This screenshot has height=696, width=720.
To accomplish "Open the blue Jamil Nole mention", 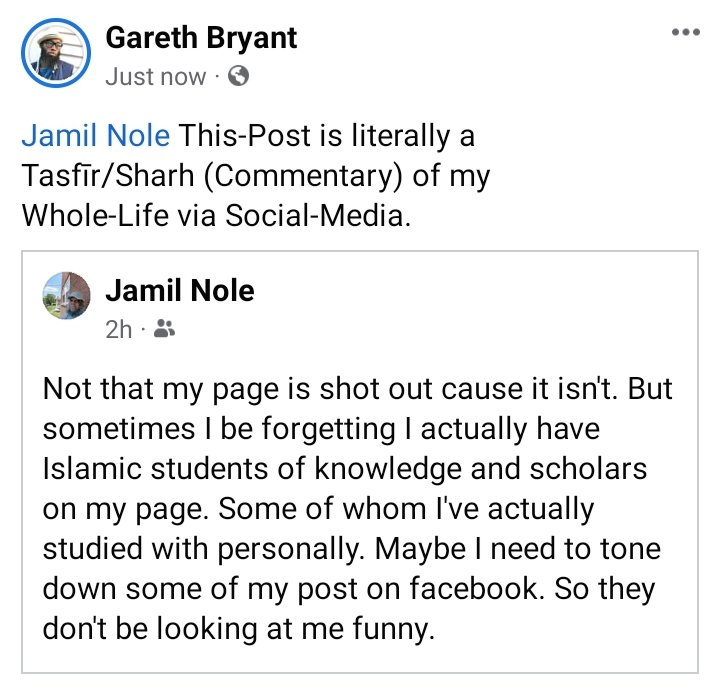I will 96,135.
